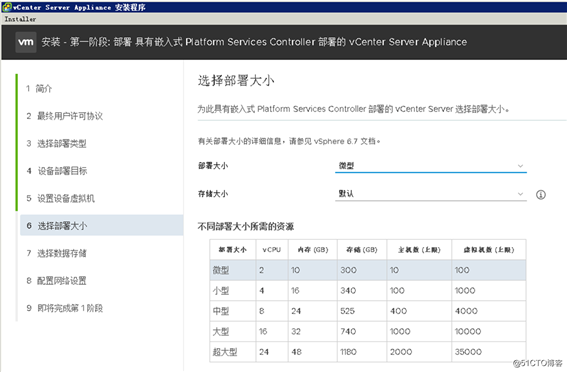Click host count 2000 in 超大型 row
Viewport: 567px width, 372px height.
coord(401,352)
